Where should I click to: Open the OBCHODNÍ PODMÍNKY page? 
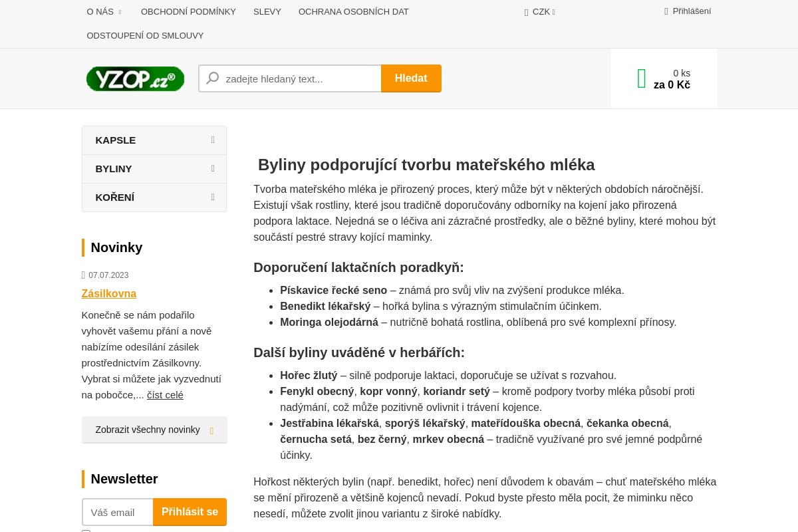[x=188, y=11]
